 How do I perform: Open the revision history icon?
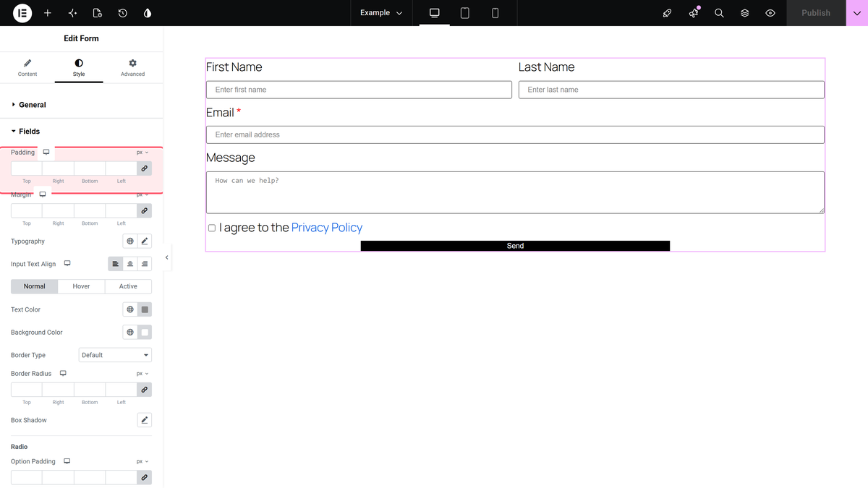click(123, 13)
